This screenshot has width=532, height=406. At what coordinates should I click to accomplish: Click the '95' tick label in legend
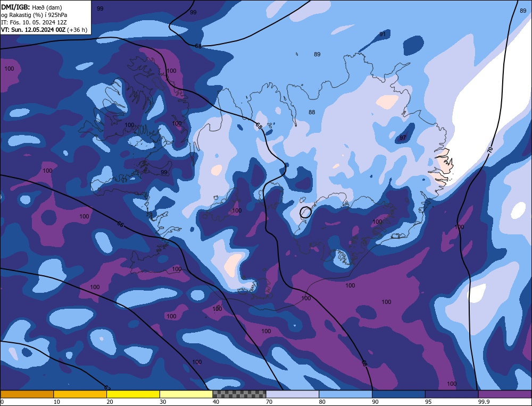pyautogui.click(x=428, y=402)
